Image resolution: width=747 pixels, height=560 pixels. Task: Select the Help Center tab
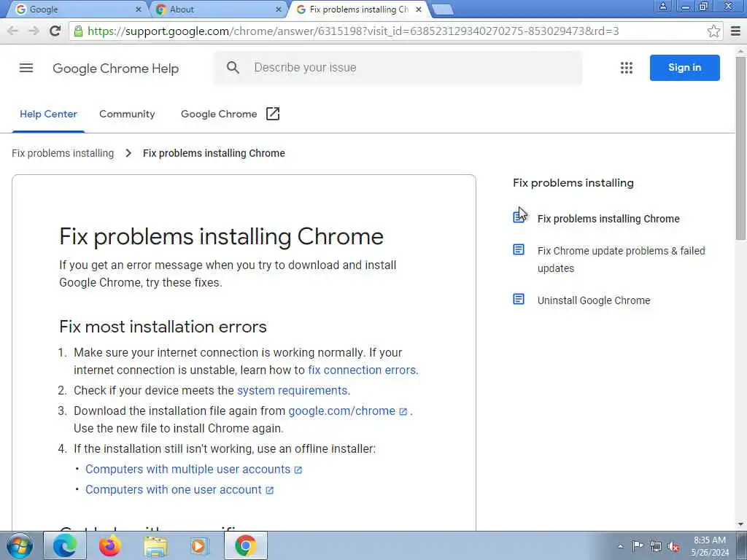(x=48, y=114)
